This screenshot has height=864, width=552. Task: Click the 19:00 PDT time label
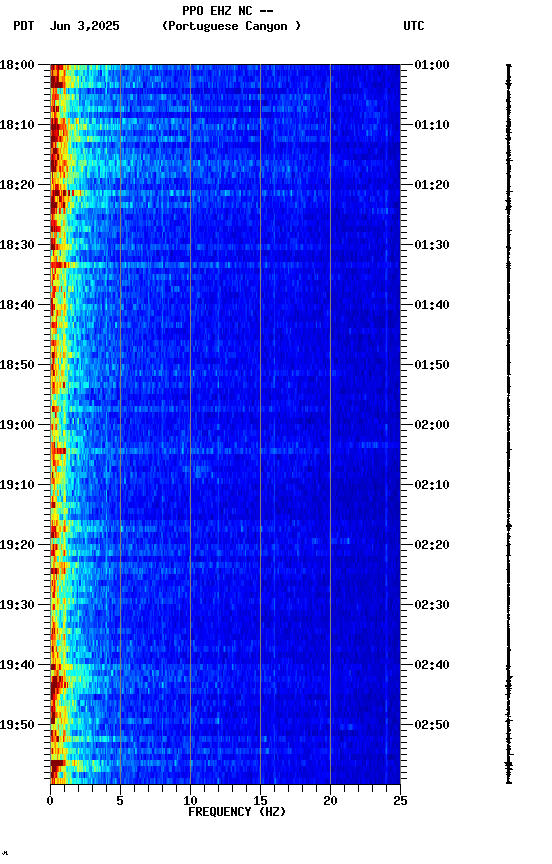[x=17, y=425]
